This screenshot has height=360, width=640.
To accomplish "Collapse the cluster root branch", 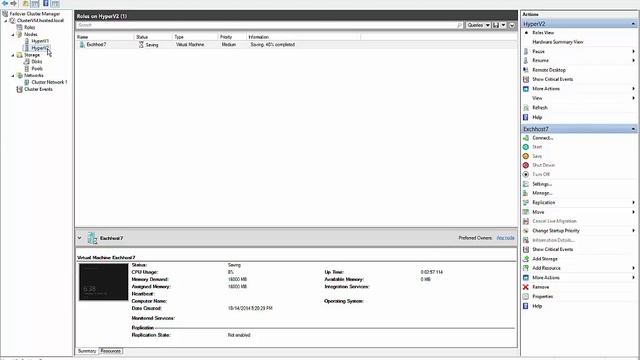I will (6, 20).
